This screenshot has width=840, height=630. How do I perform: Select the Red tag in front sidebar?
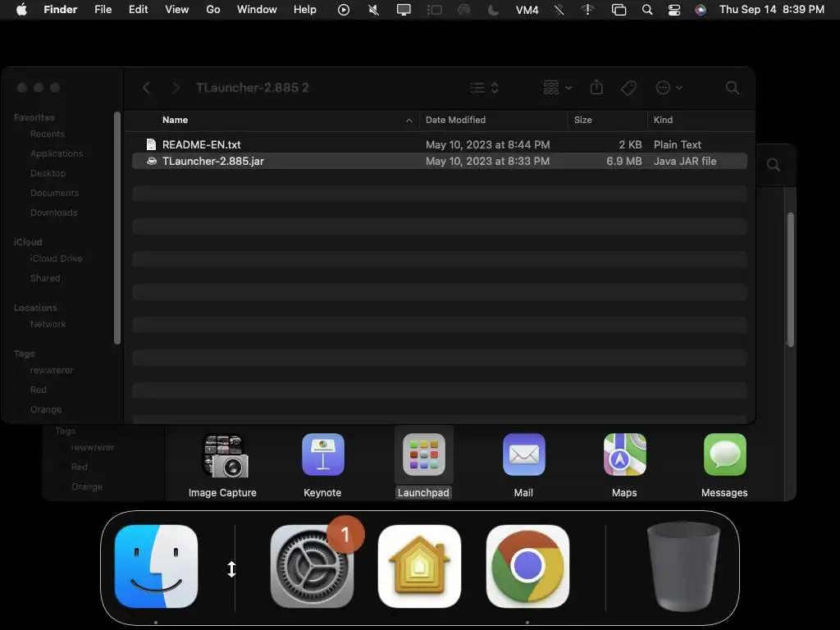(38, 390)
